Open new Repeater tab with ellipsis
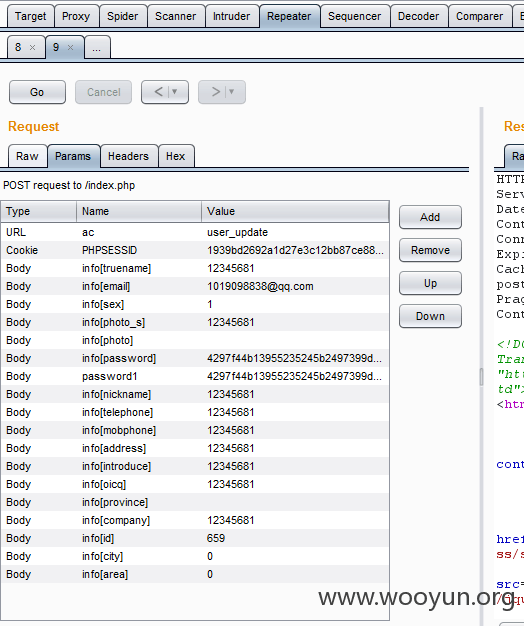524x626 pixels. (x=97, y=48)
